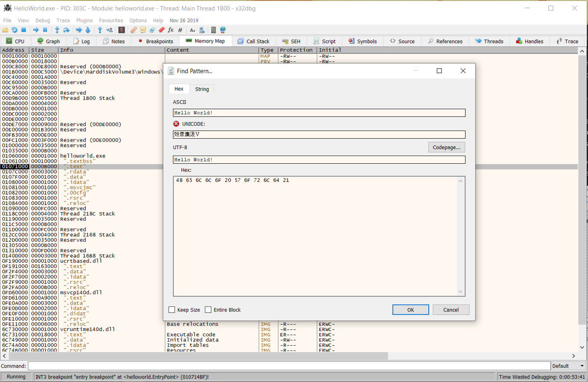The image size is (588, 382).
Task: Switch to the CPU tab
Action: tap(15, 41)
